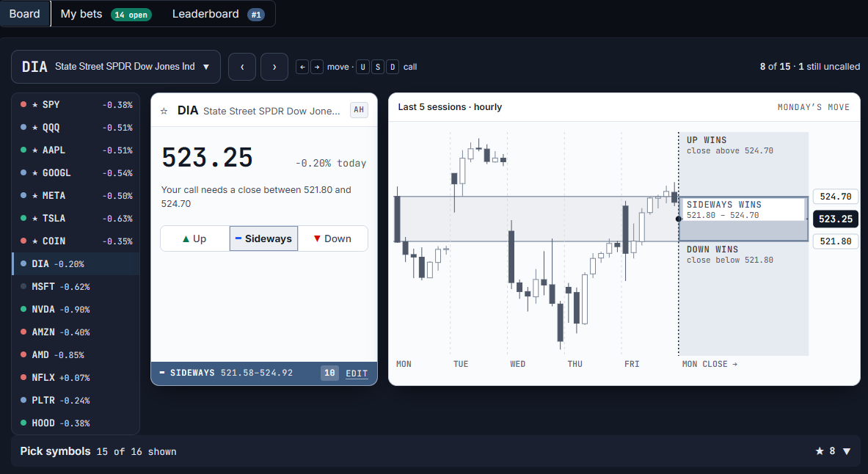Image resolution: width=868 pixels, height=474 pixels.
Task: Click the 524.70 upper price label
Action: [835, 197]
